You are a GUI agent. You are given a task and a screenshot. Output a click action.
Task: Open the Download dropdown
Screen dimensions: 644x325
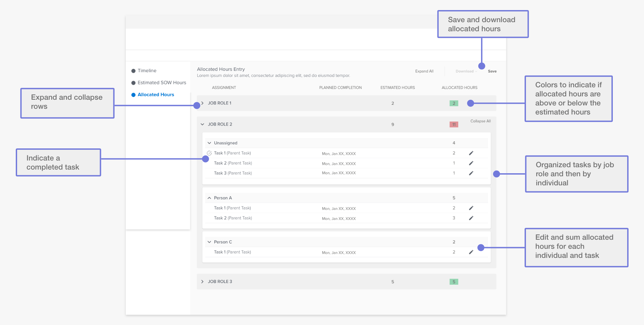click(x=466, y=71)
